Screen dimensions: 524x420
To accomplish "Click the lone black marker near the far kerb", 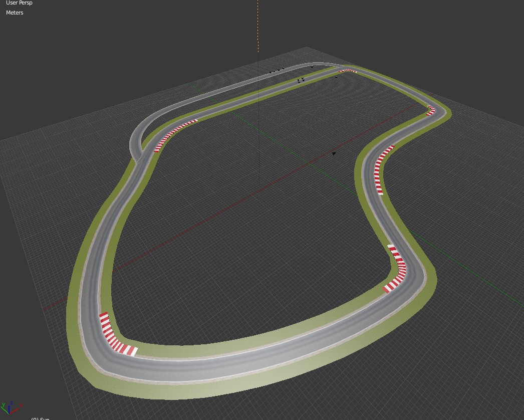I will click(336, 77).
